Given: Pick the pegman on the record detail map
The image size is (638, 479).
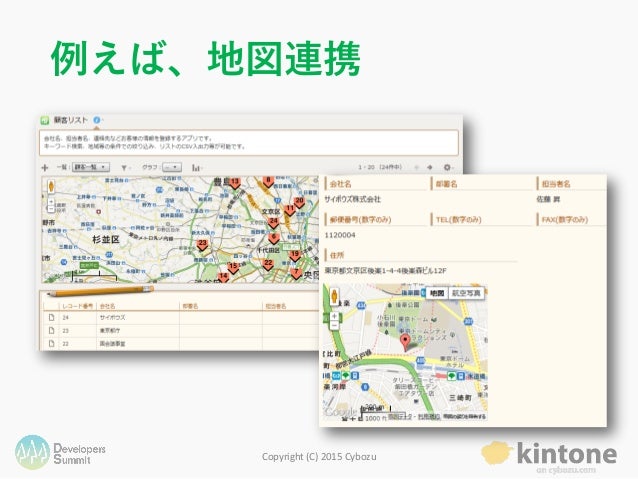Looking at the screenshot, I should [x=334, y=296].
